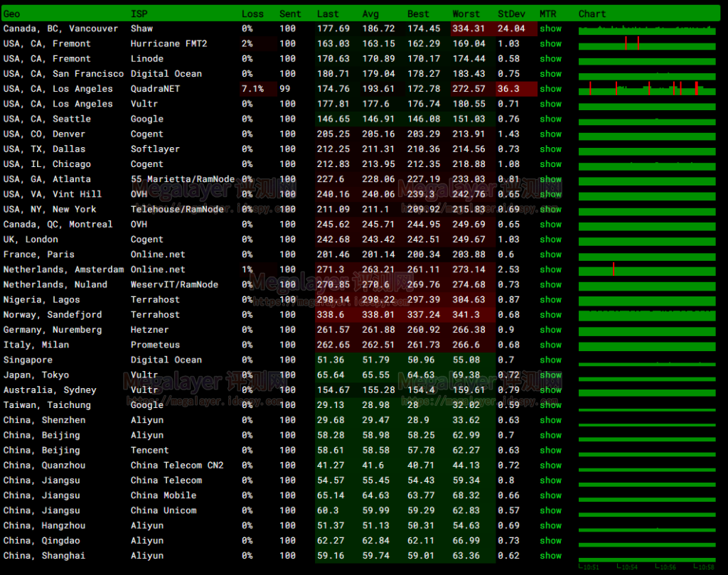The width and height of the screenshot is (728, 575).
Task: Open show link for Shanghai Aliyun
Action: coord(551,556)
